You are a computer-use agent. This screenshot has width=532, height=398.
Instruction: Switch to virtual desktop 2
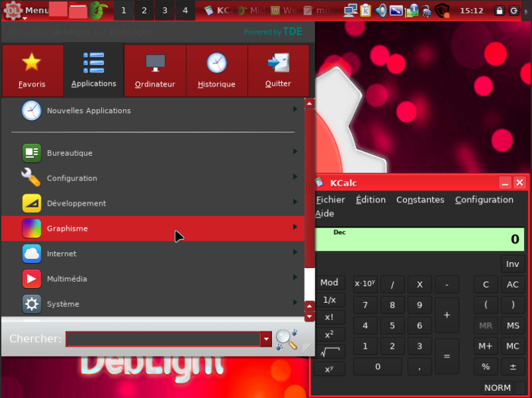pos(144,11)
